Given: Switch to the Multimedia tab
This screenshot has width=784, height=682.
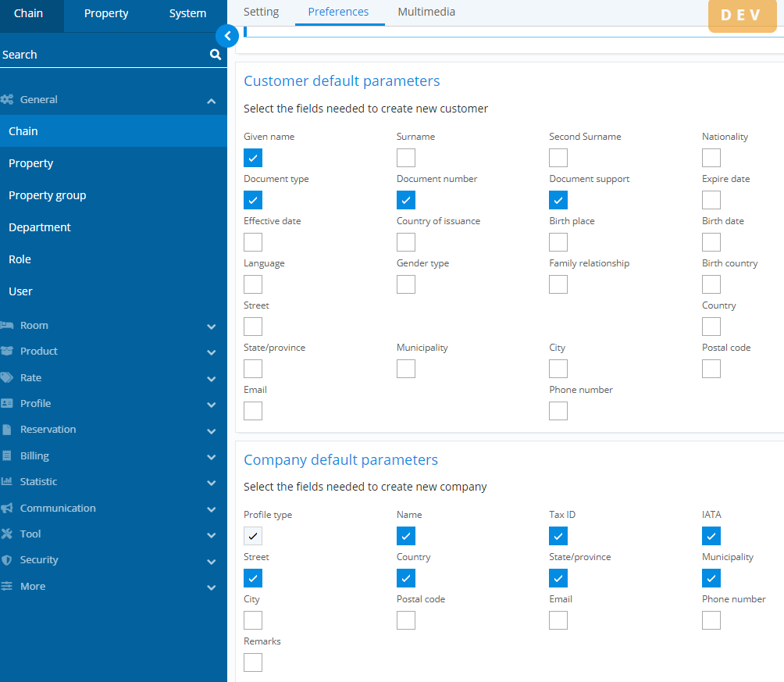Looking at the screenshot, I should pos(426,12).
